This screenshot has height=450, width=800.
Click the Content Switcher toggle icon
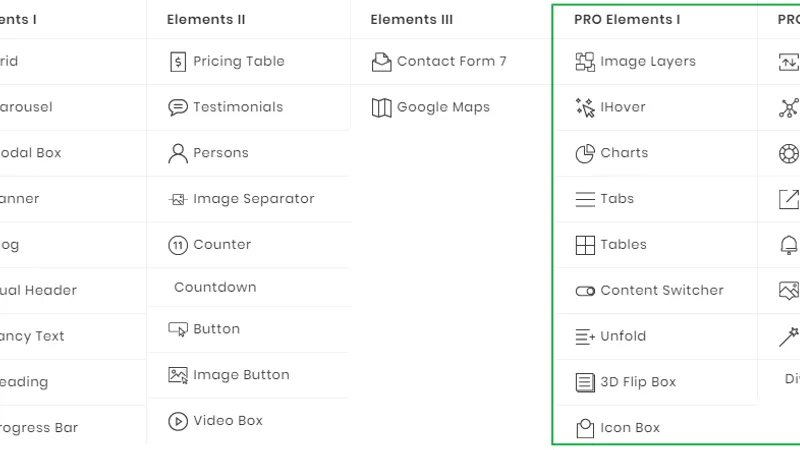[x=585, y=291]
